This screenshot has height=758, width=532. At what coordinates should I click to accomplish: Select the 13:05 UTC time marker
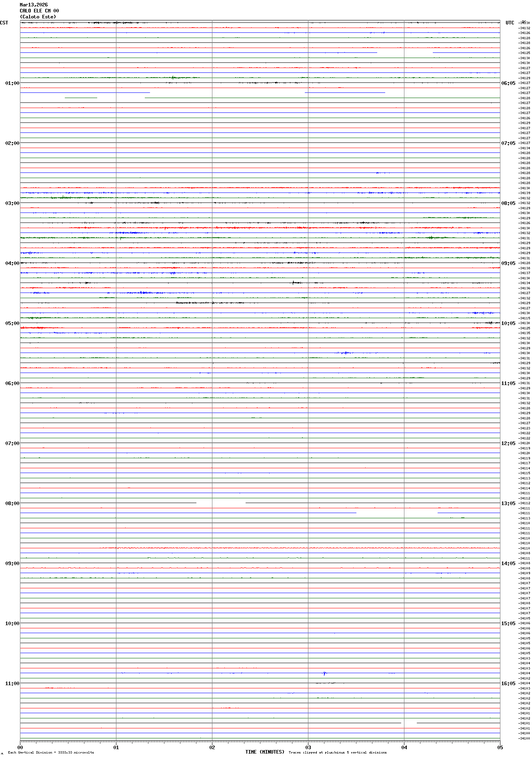pyautogui.click(x=508, y=503)
